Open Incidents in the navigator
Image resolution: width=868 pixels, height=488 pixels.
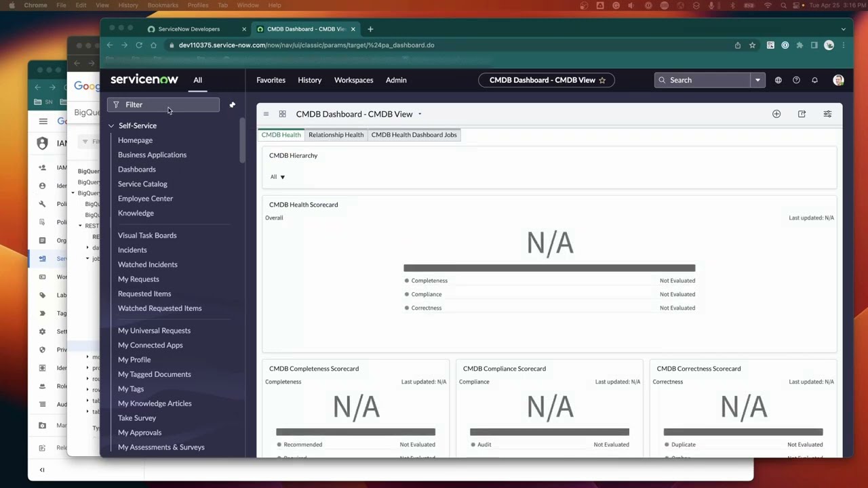[132, 250]
